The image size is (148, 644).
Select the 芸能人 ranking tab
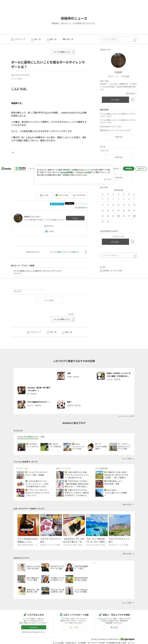click(43, 437)
